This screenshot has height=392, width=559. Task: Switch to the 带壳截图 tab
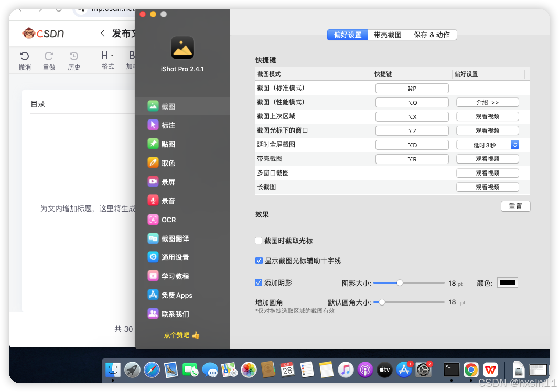[x=388, y=35]
